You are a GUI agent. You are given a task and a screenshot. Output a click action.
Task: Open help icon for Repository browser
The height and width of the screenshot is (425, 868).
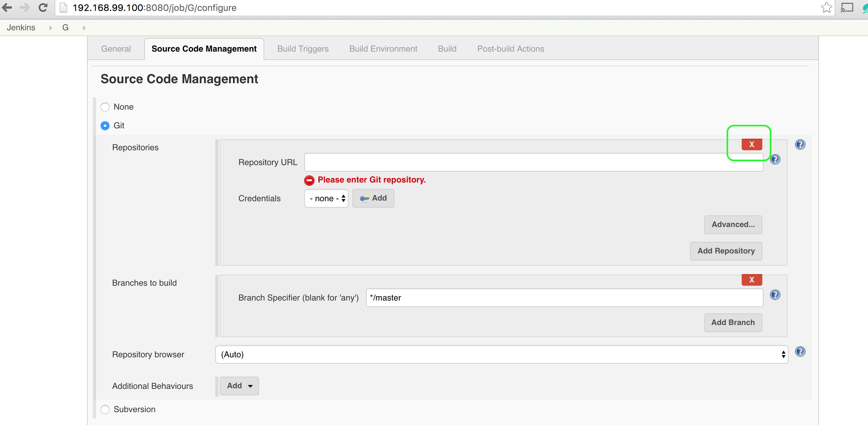click(800, 351)
